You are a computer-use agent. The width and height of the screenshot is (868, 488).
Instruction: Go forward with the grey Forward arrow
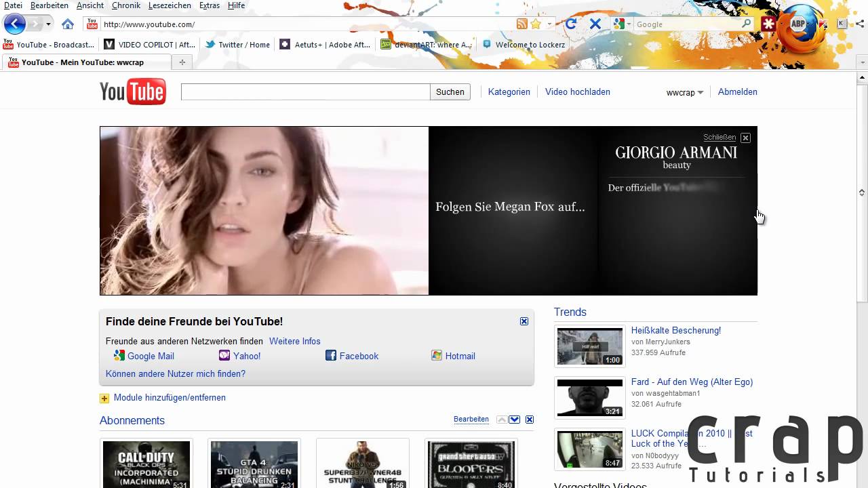coord(35,24)
